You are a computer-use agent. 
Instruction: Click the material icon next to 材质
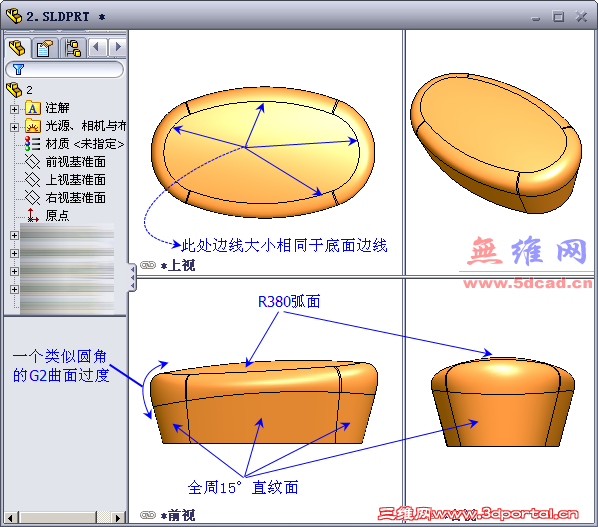(x=32, y=144)
